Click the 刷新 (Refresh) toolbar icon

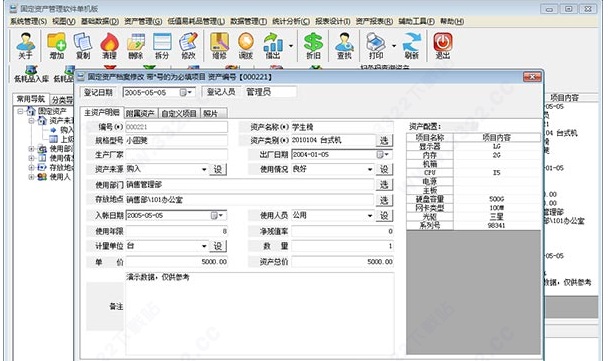click(412, 46)
